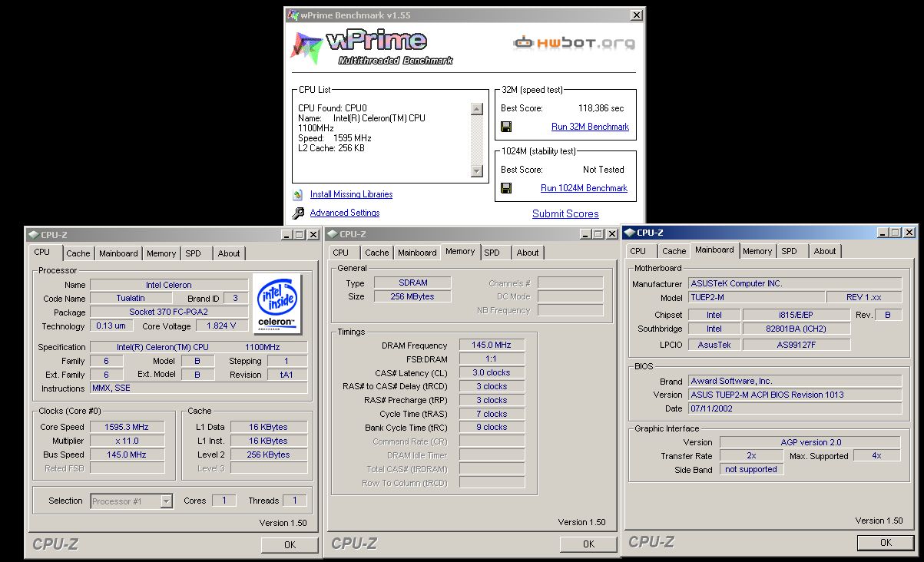Click the Package Socket 370 FC-PGA2 value

tap(169, 312)
